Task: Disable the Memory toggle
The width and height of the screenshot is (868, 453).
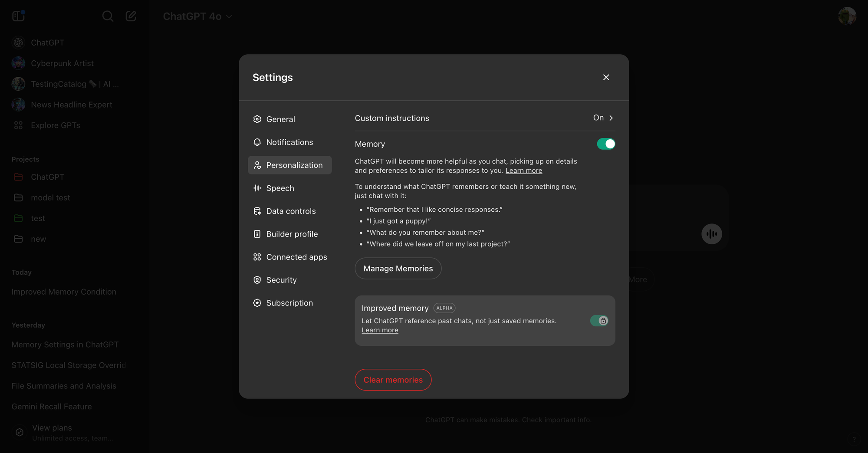Action: pos(606,144)
